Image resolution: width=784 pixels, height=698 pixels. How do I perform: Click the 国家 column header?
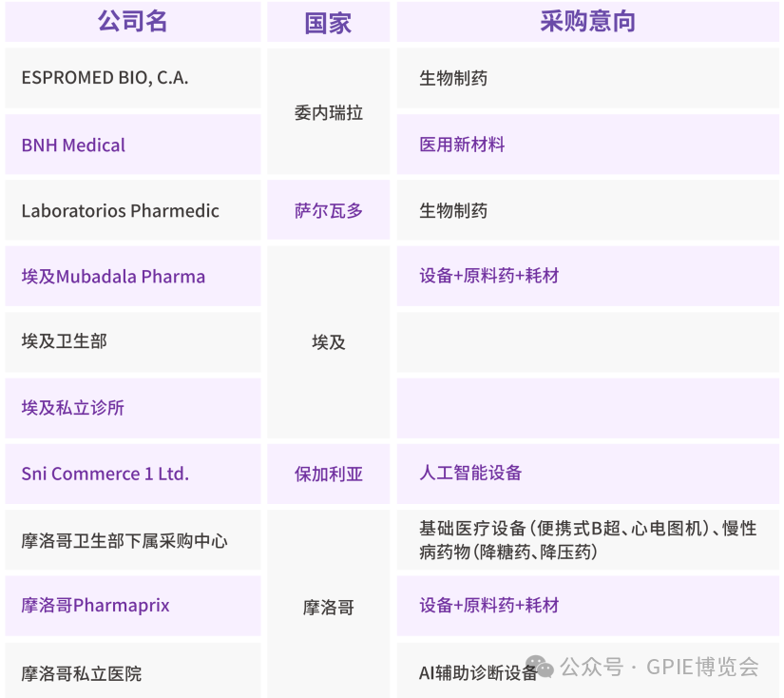pos(328,23)
